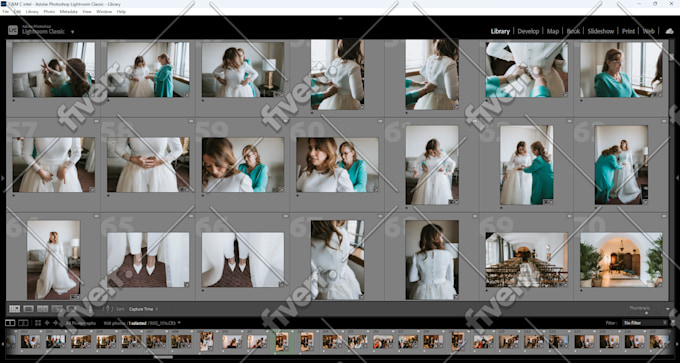The width and height of the screenshot is (680, 363).
Task: Click the badge icon on photo 57
Action: [x=92, y=190]
